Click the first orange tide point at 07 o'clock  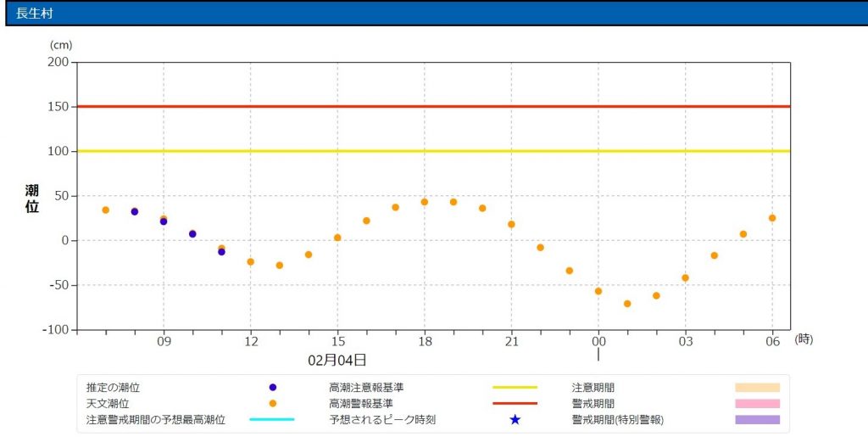106,210
